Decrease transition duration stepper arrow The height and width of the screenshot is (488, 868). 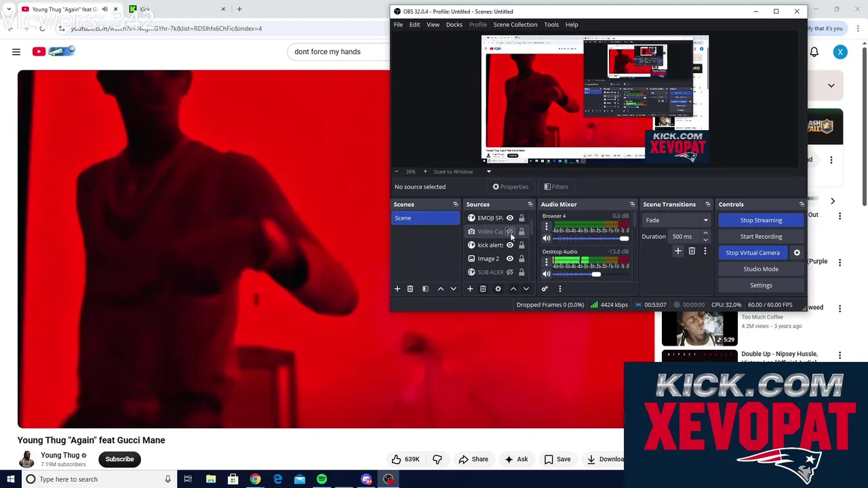pyautogui.click(x=705, y=240)
